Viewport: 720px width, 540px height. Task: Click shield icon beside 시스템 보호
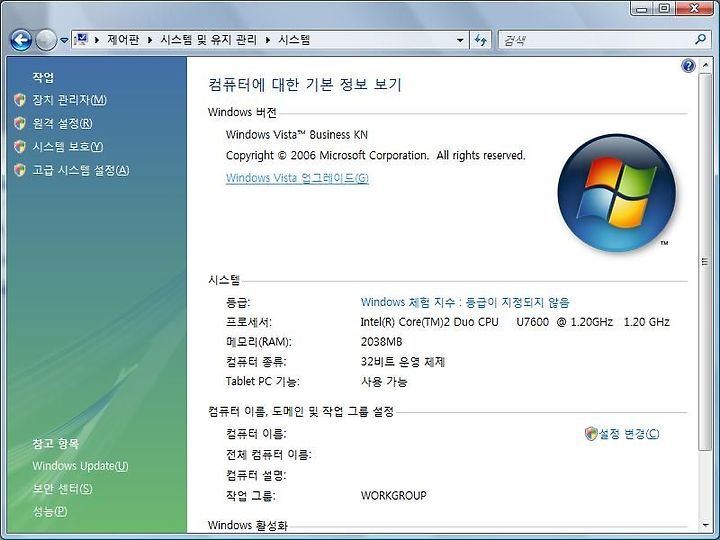pyautogui.click(x=20, y=146)
